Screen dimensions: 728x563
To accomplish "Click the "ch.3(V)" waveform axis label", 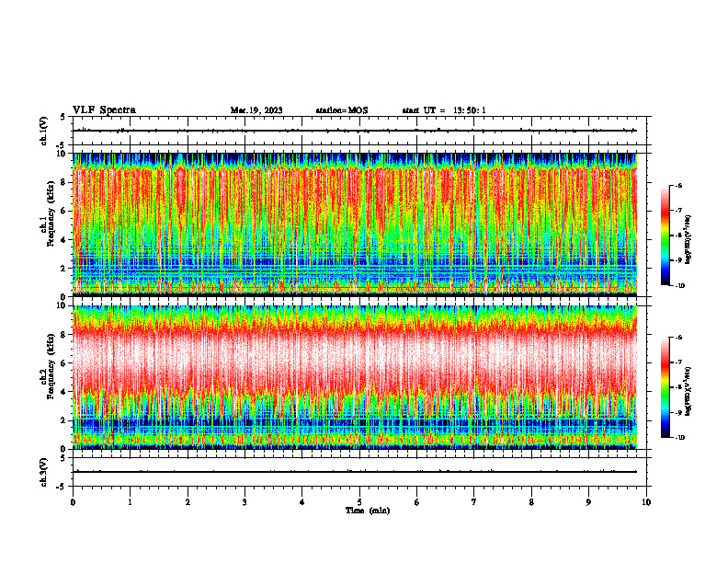I will (44, 472).
